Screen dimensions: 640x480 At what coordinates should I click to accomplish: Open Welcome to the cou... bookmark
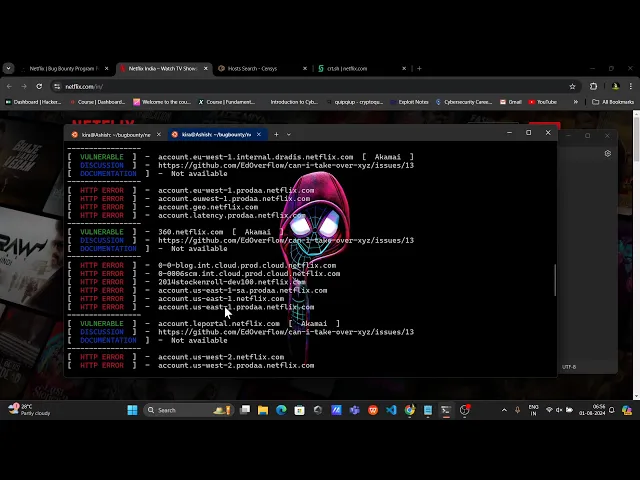162,102
